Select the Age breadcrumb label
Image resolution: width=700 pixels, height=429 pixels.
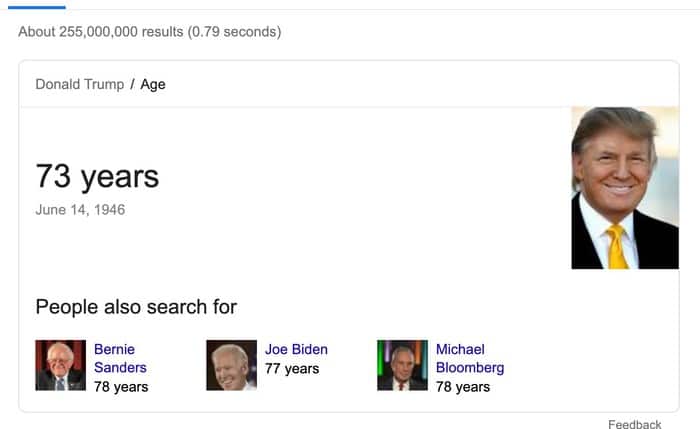pyautogui.click(x=153, y=84)
